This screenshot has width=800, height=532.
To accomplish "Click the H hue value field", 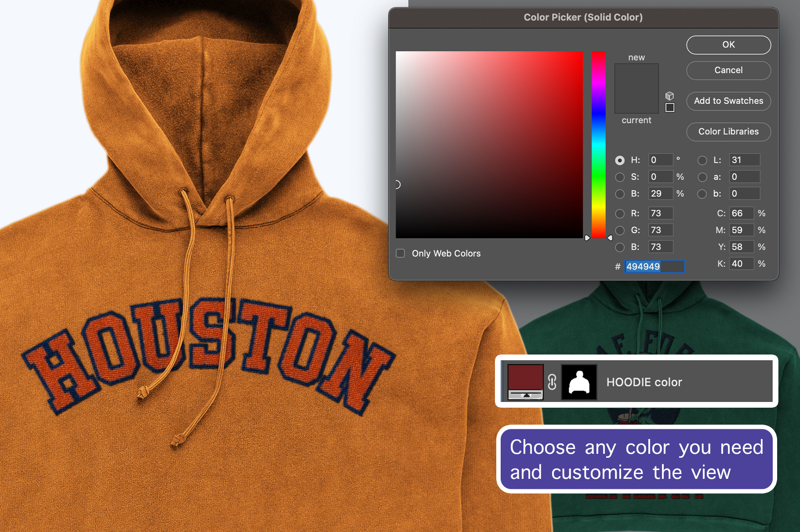I will tap(661, 160).
